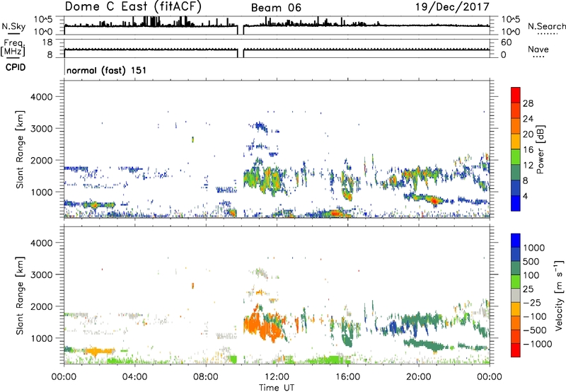Click the '28' power color bar value
The image size is (566, 392).
click(x=528, y=103)
